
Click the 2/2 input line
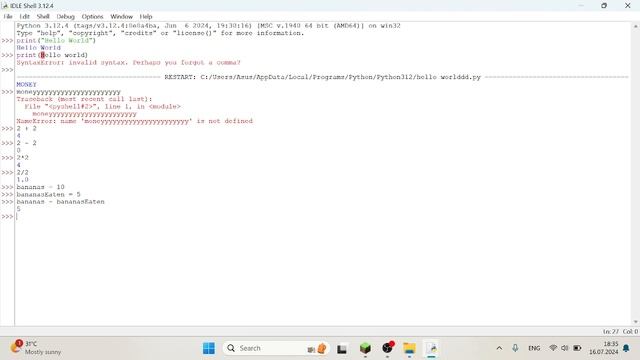click(x=22, y=173)
